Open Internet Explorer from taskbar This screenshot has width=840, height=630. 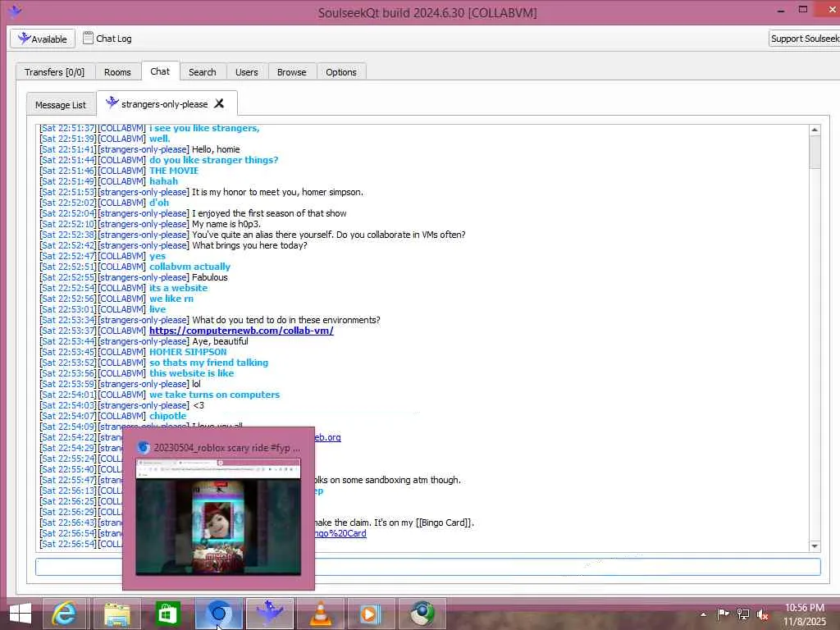coord(64,614)
